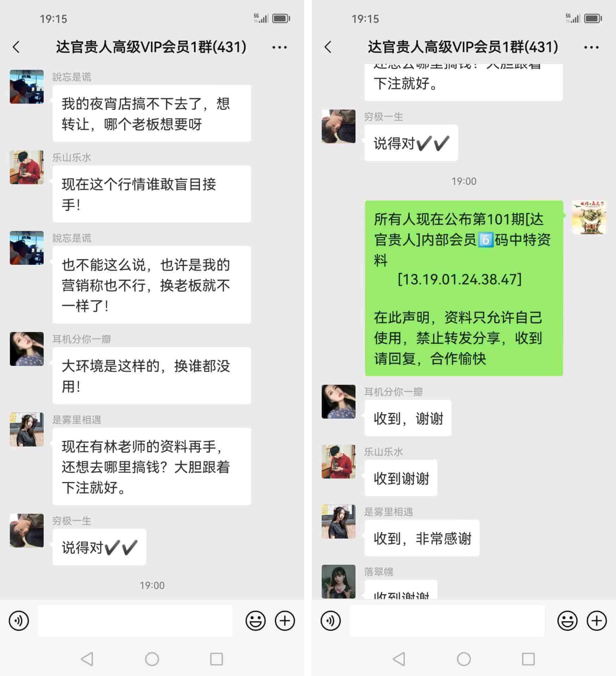Tap the message 我的夜宵店搞不下去了
This screenshot has height=676, width=616.
(152, 113)
